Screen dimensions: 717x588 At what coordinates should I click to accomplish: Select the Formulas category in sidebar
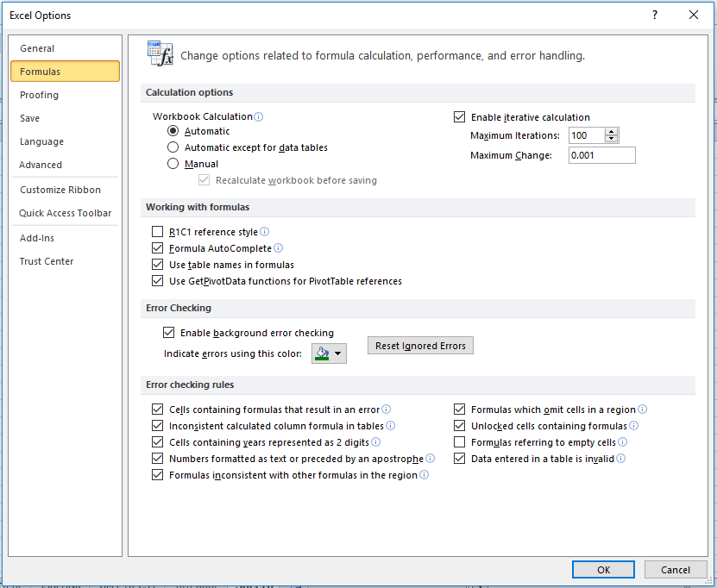(65, 72)
